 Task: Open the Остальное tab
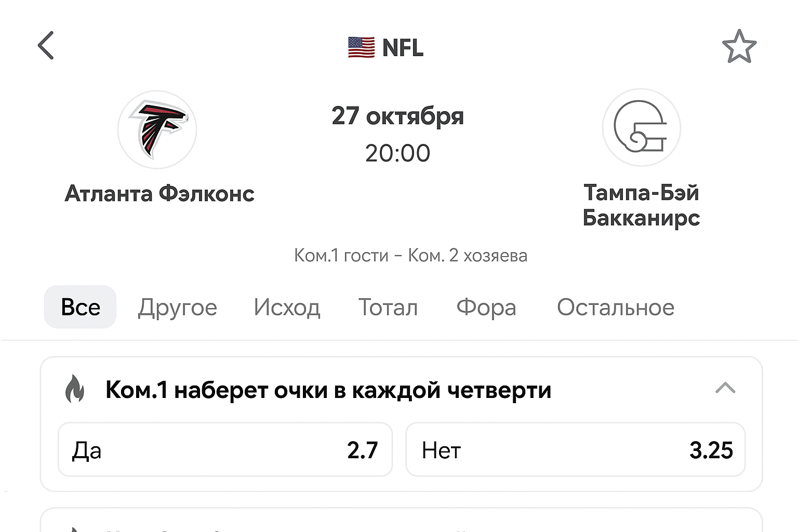tap(616, 307)
